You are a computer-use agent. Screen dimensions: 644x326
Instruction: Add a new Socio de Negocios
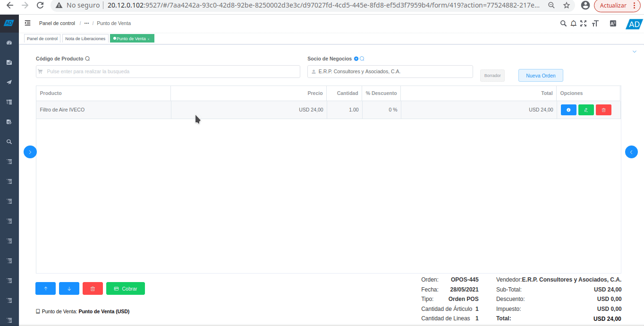[356, 59]
